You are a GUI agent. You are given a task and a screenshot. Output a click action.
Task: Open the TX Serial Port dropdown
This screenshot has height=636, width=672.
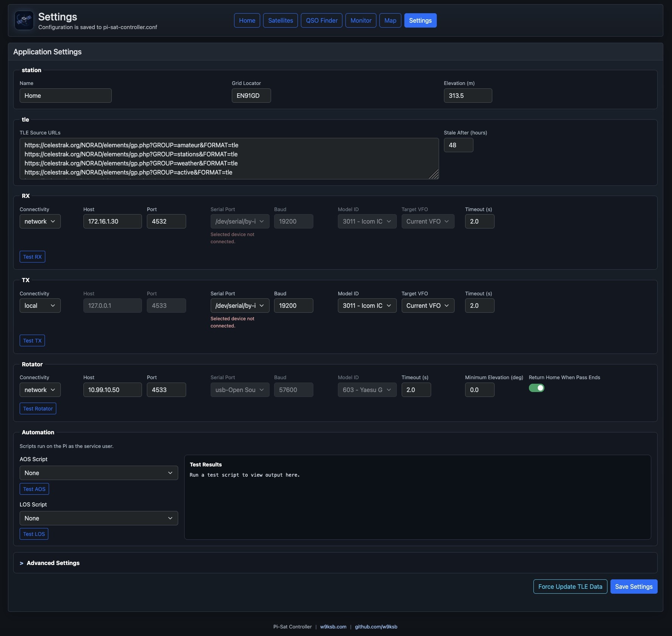coord(240,306)
